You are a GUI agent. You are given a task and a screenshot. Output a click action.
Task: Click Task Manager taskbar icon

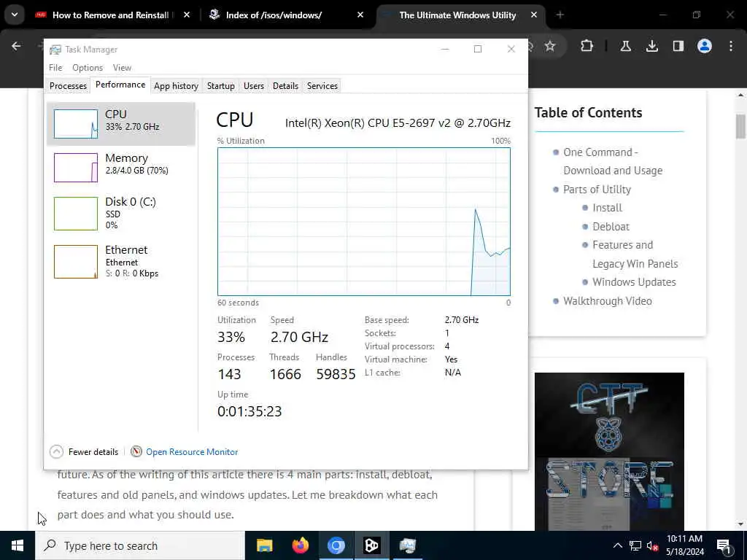(408, 545)
